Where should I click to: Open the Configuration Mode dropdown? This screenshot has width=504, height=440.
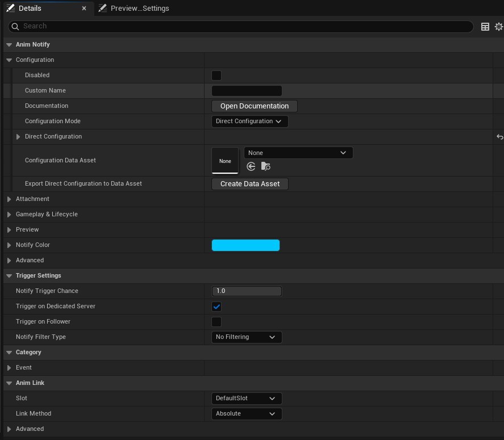pos(249,121)
